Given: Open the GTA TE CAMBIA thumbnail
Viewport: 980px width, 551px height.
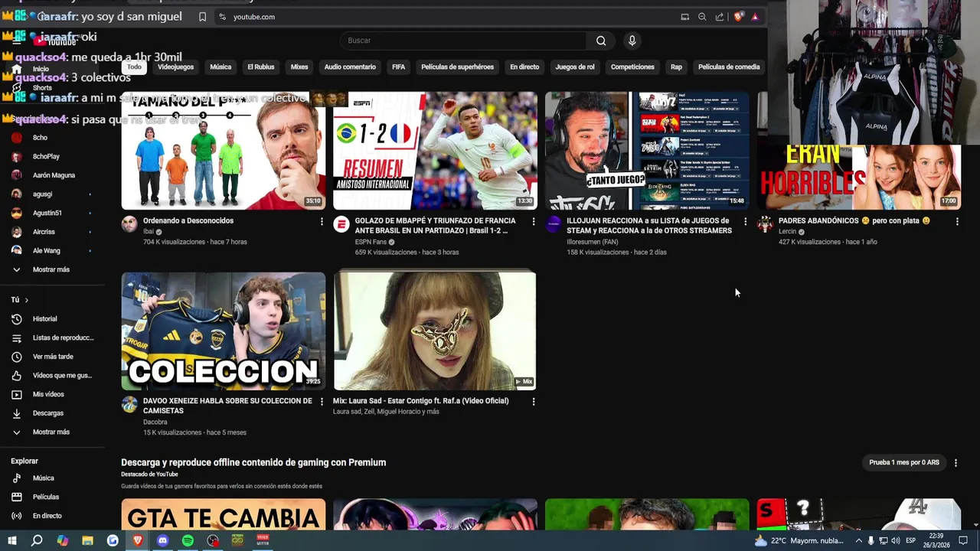Looking at the screenshot, I should [224, 514].
